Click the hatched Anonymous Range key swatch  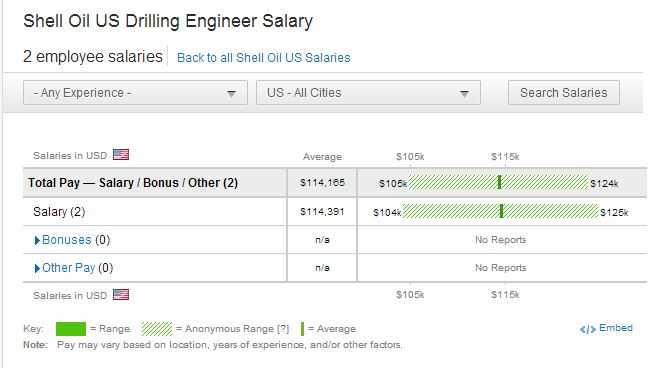(x=156, y=329)
